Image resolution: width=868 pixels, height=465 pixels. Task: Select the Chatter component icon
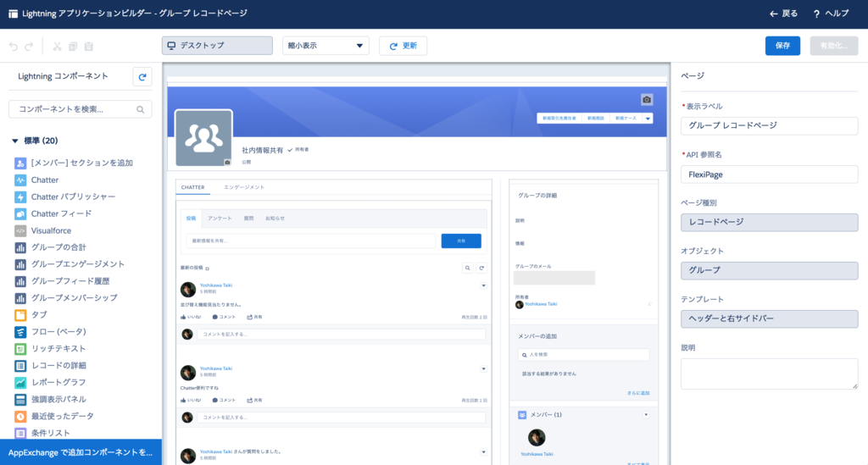[x=20, y=180]
